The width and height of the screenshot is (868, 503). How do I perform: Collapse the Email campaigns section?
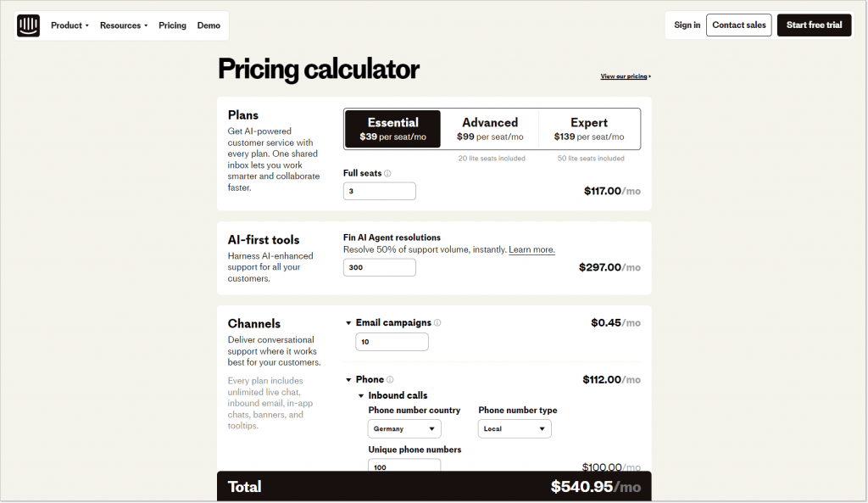pos(348,322)
